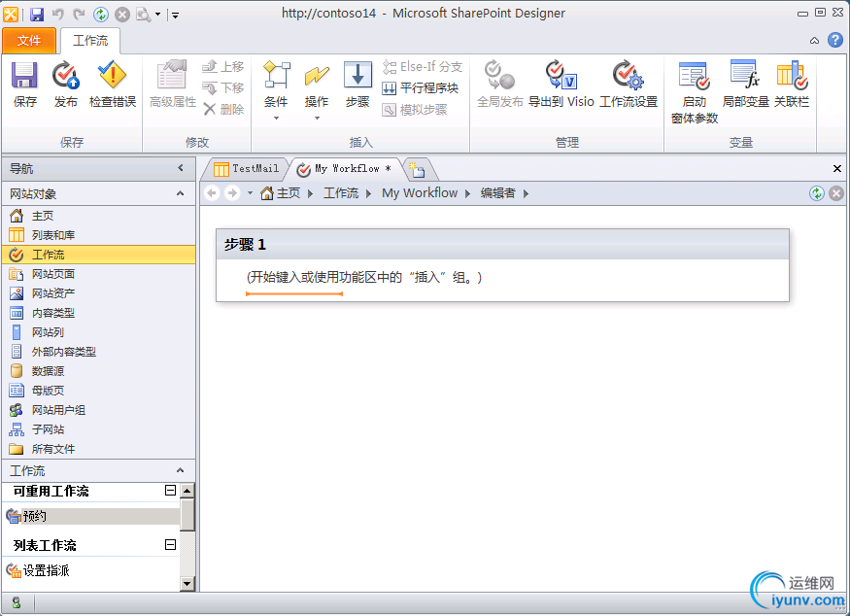
Task: Save using Quick Access toolbar disk icon
Action: (x=36, y=15)
